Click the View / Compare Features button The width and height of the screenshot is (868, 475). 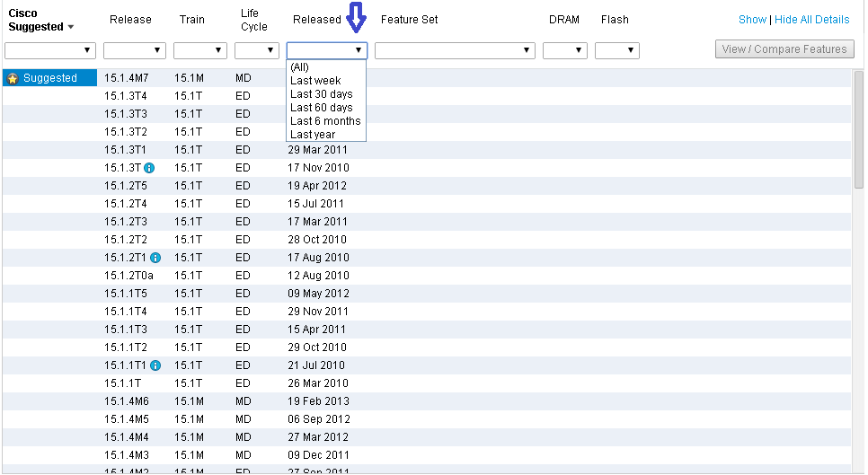[784, 49]
